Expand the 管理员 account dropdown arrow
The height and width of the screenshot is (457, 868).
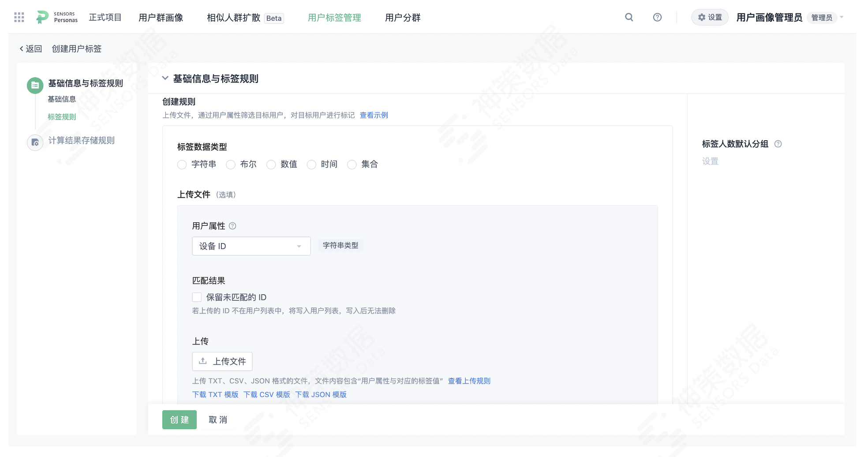coord(842,17)
